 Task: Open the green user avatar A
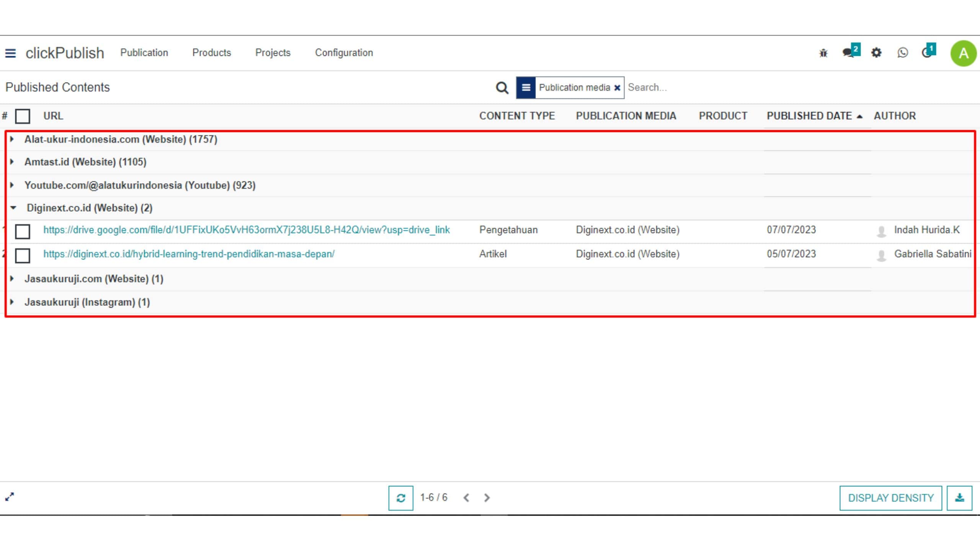(x=963, y=53)
